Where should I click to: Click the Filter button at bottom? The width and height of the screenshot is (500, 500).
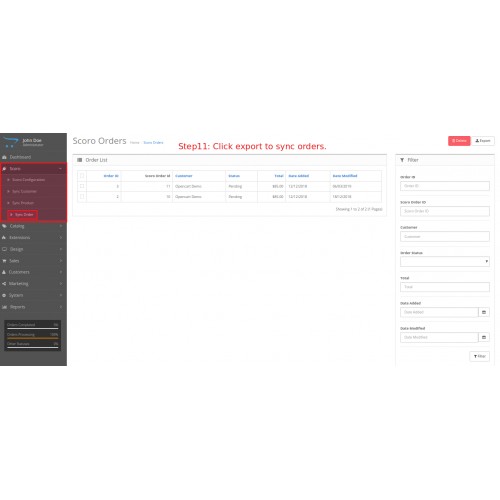(479, 356)
